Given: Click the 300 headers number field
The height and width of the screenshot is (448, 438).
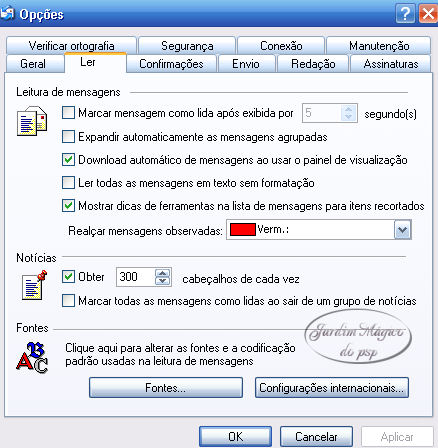Looking at the screenshot, I should 135,277.
